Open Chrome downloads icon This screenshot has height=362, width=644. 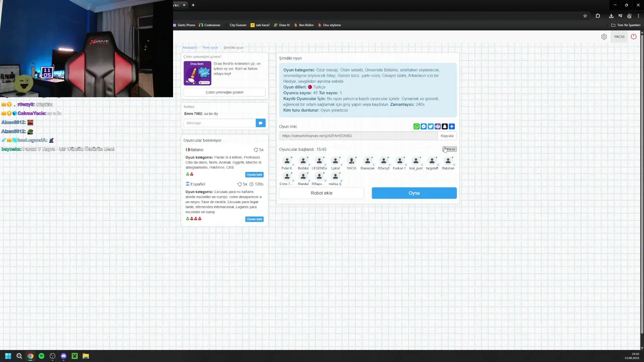(x=611, y=16)
